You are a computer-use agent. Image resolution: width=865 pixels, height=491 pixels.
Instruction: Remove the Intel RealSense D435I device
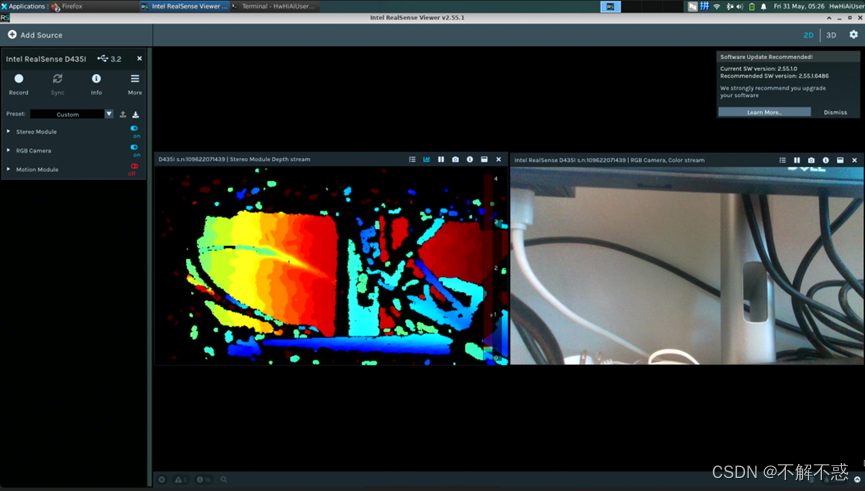(140, 58)
